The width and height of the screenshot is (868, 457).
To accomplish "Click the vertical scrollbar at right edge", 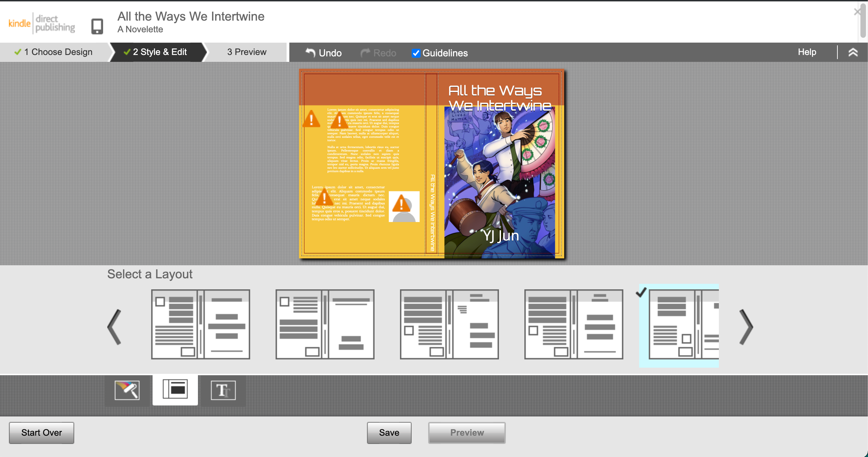I will click(863, 21).
